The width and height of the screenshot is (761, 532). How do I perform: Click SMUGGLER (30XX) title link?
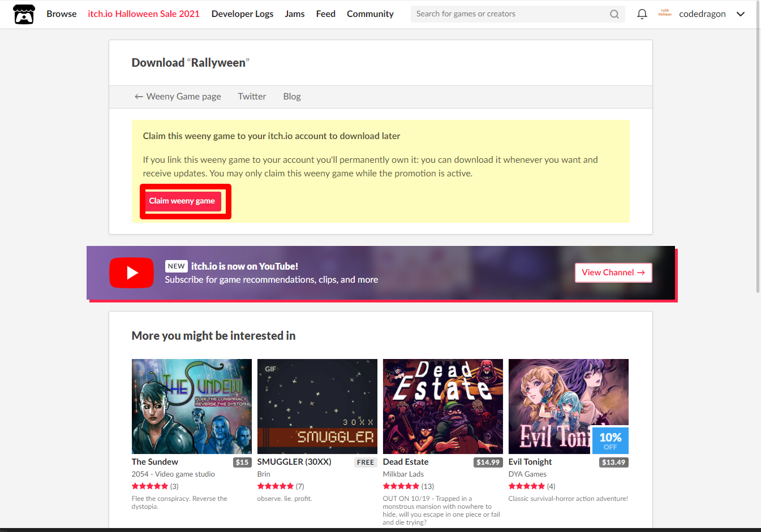click(x=294, y=462)
